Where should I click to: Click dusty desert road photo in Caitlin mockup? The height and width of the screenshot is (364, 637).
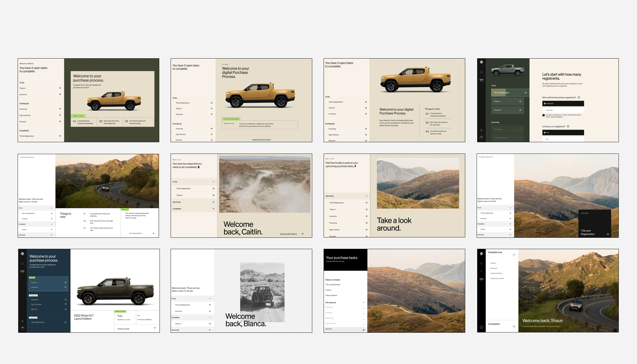coord(264,184)
